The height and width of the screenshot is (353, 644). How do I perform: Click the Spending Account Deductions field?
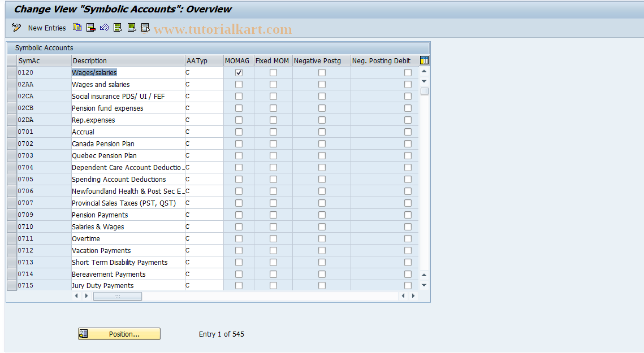[x=128, y=180]
